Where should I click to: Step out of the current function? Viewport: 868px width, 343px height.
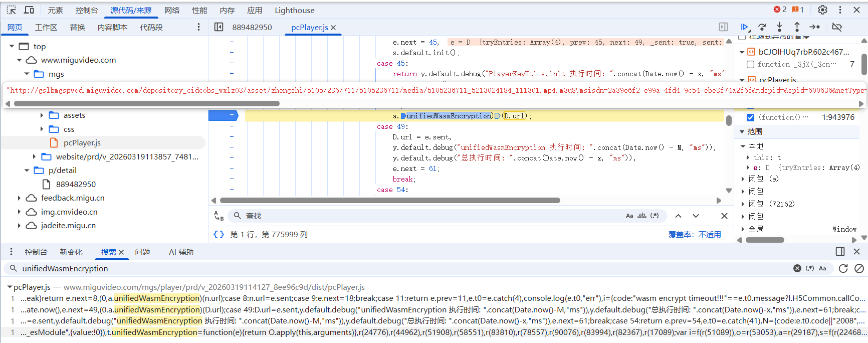[x=797, y=27]
